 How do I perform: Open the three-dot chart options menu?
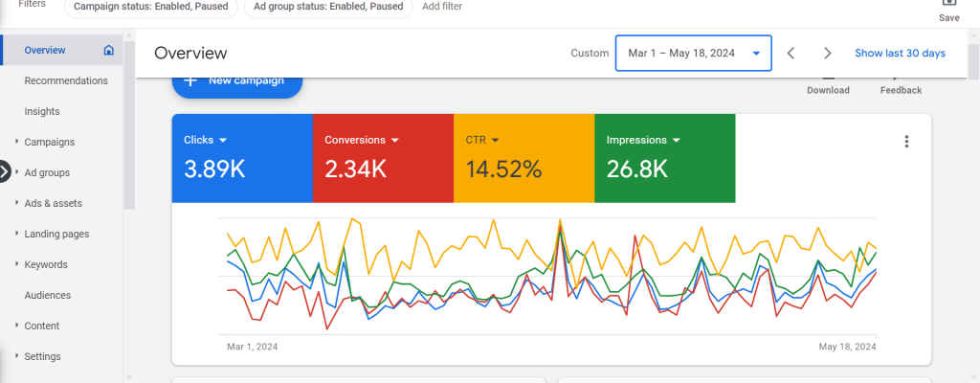[x=906, y=142]
